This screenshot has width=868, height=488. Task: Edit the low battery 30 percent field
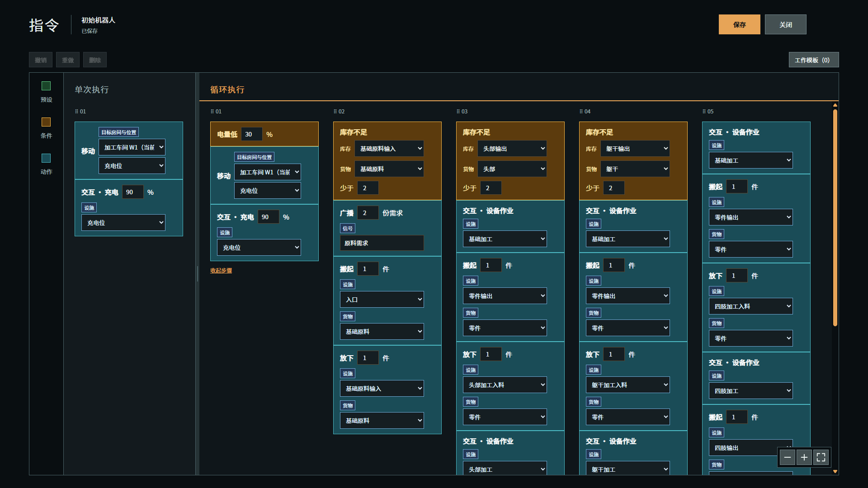click(x=252, y=134)
